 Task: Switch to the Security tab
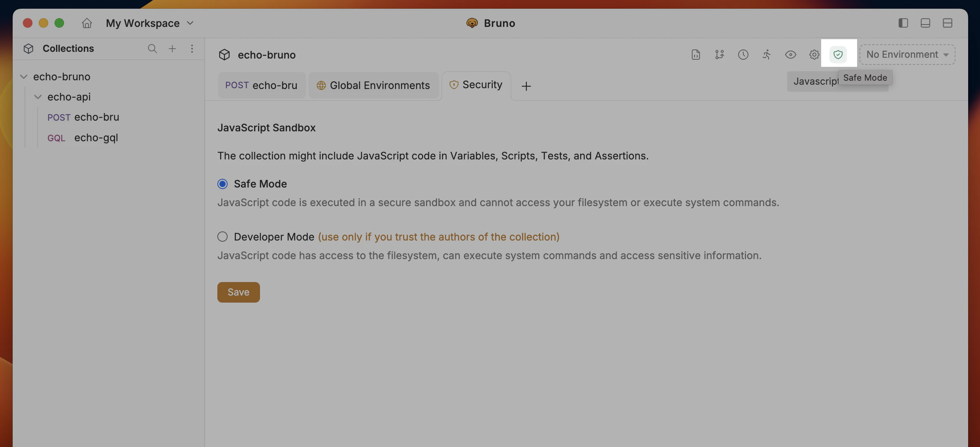[x=476, y=85]
